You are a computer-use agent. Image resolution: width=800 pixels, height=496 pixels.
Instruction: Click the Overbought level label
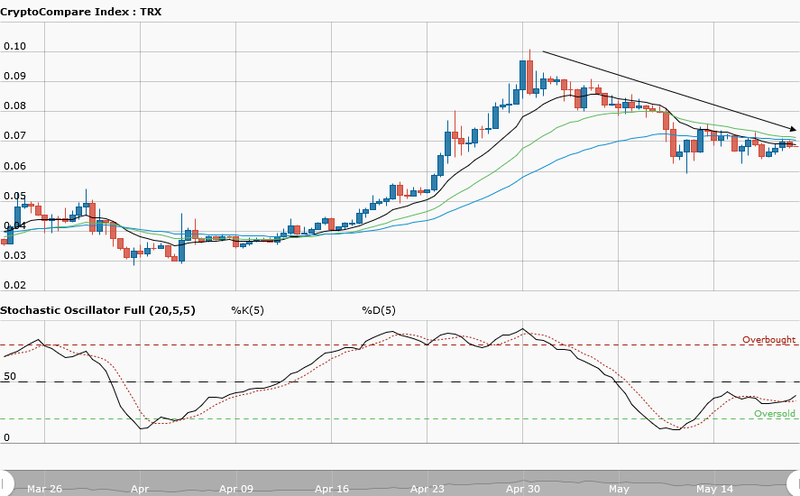pyautogui.click(x=768, y=339)
